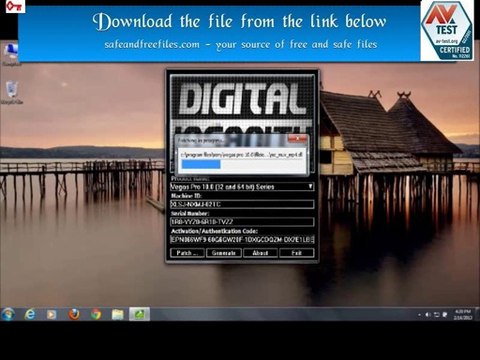Click the Action Center flag tray icon
This screenshot has width=480, height=360.
click(x=444, y=315)
